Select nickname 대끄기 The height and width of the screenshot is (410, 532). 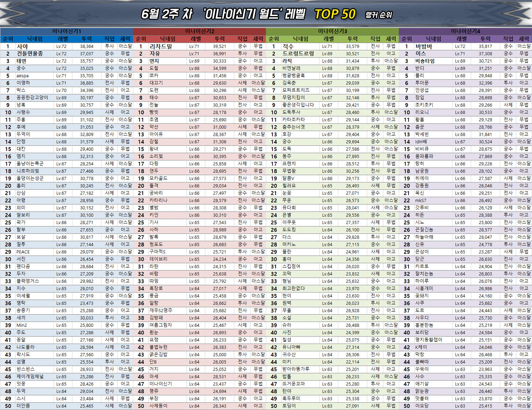pyautogui.click(x=156, y=83)
